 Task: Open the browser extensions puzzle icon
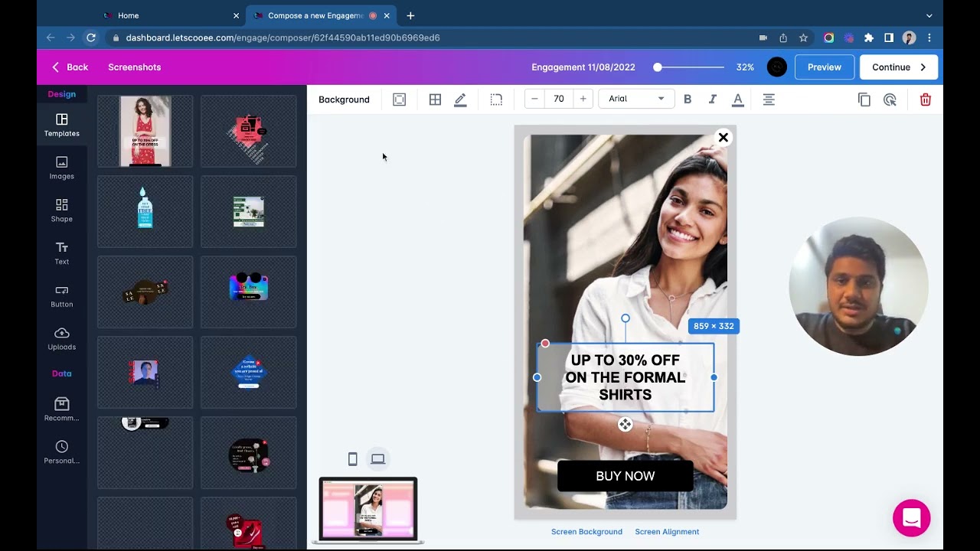click(869, 37)
